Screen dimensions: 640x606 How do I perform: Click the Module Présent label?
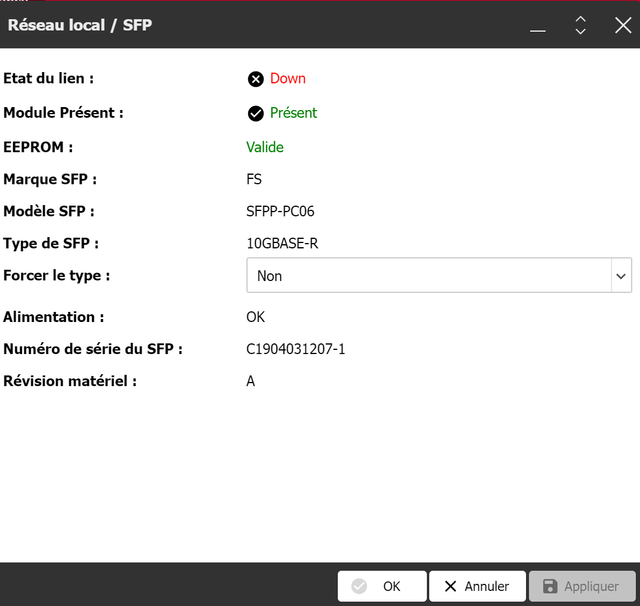coord(63,113)
